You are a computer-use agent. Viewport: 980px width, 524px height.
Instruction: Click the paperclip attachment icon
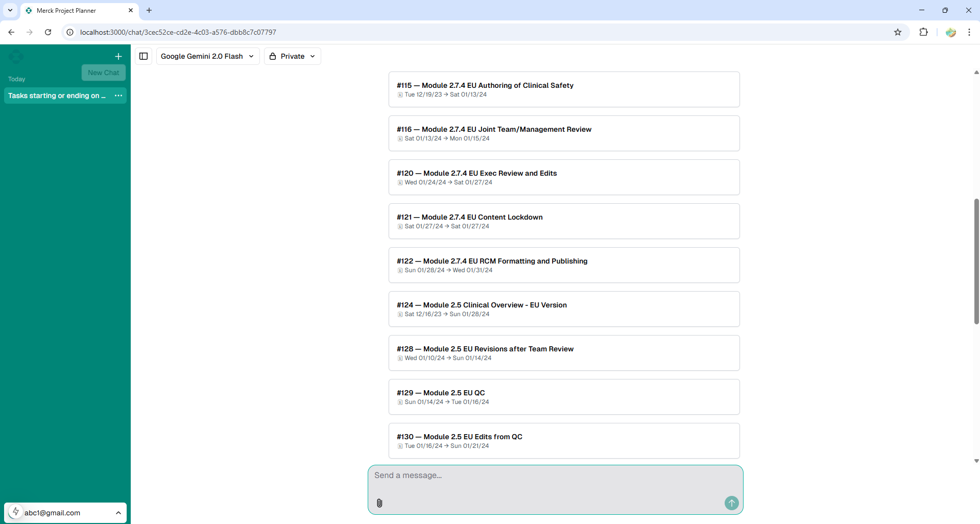tap(379, 503)
